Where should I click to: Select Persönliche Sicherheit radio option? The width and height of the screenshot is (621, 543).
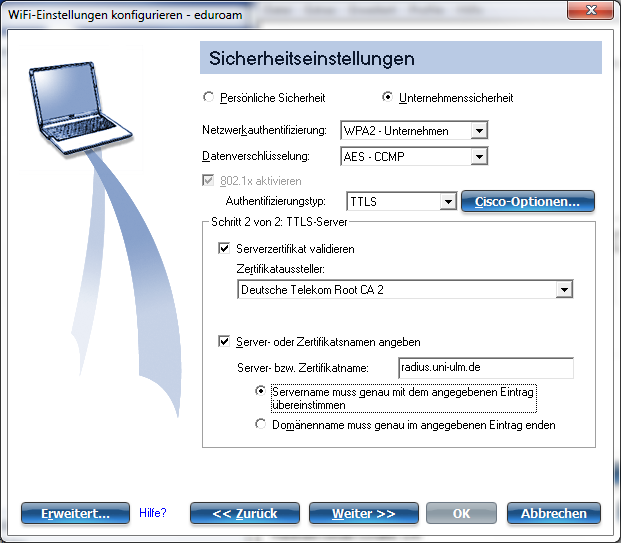[x=208, y=98]
